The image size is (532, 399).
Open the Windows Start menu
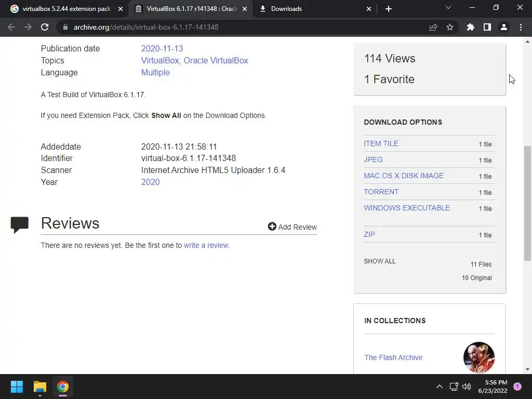point(17,387)
